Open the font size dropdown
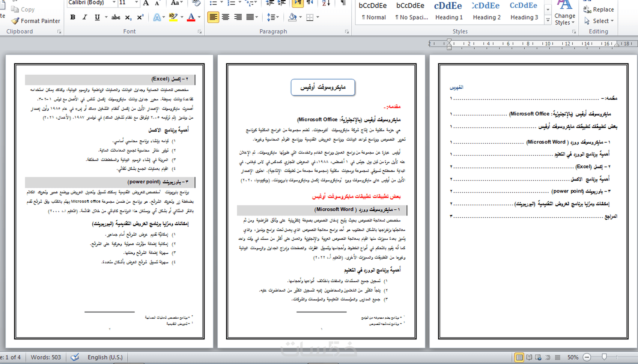638x364 pixels. pyautogui.click(x=137, y=3)
